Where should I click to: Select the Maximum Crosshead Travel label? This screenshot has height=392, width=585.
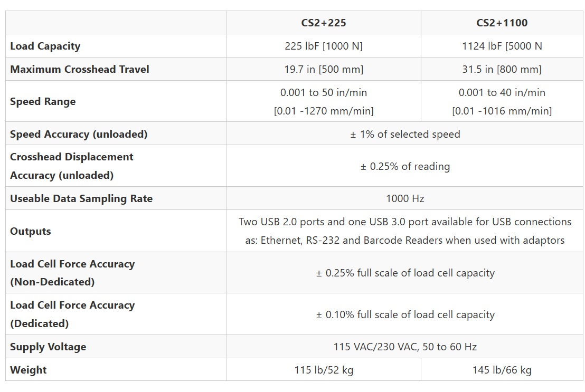[80, 69]
